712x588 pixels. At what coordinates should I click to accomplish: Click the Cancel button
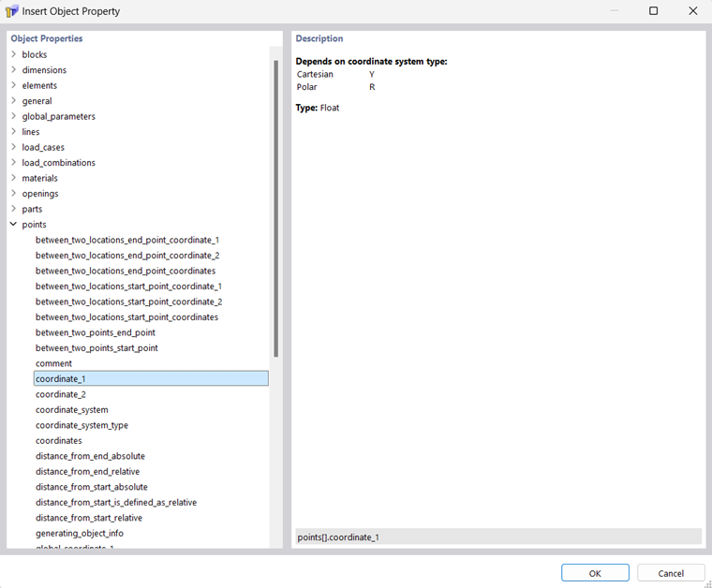pyautogui.click(x=671, y=573)
